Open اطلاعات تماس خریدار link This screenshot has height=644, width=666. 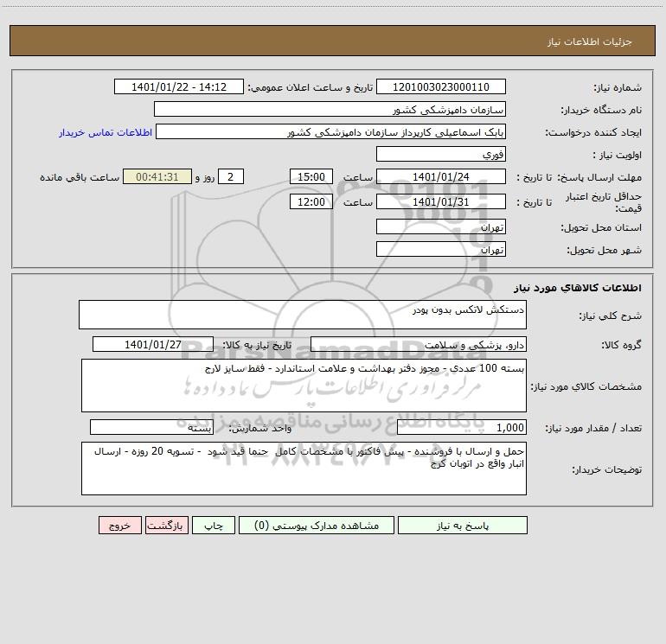tap(106, 132)
